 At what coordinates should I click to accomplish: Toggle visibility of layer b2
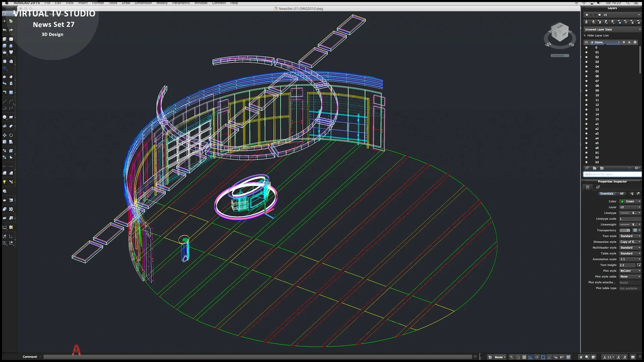coord(587,157)
